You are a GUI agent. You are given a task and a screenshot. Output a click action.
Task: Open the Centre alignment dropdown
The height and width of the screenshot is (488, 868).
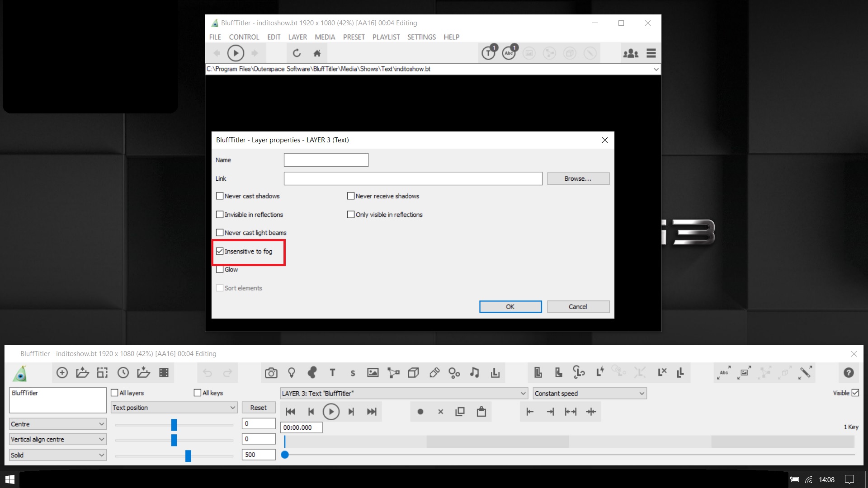point(58,424)
